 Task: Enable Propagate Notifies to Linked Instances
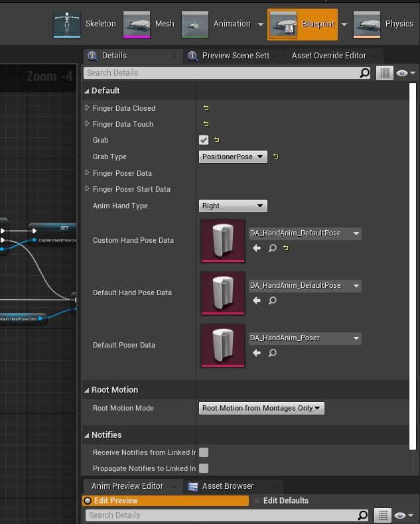click(x=204, y=468)
